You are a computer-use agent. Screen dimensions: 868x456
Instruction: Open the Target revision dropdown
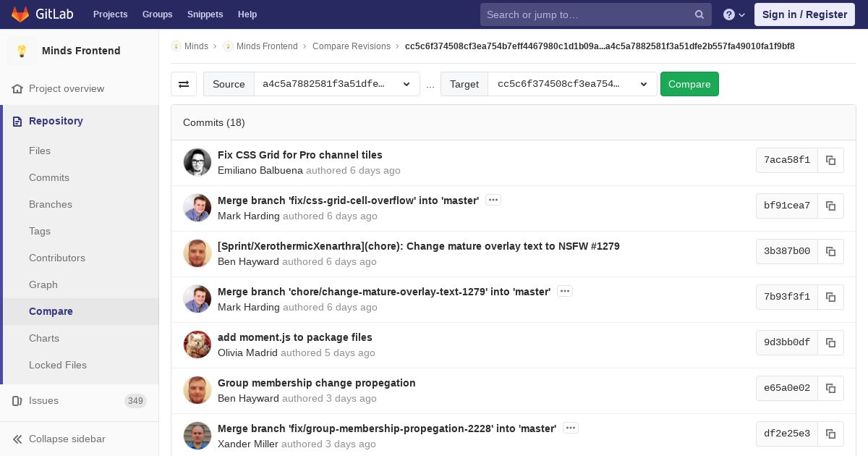[572, 84]
